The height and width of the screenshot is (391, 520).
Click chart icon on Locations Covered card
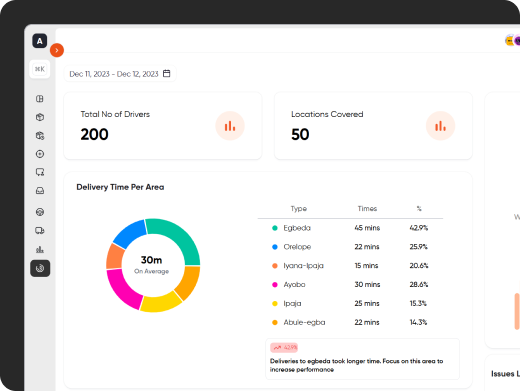[440, 126]
